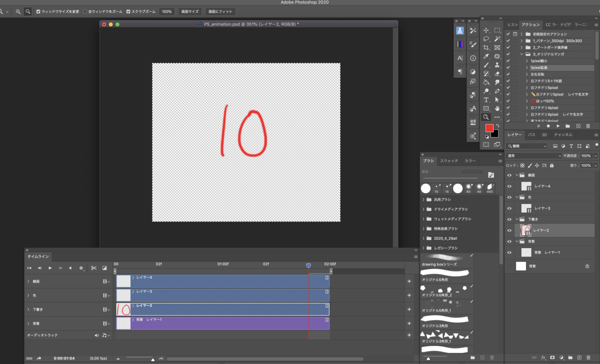Click the 画面サイズ button
Image resolution: width=600 pixels, height=364 pixels.
[190, 11]
